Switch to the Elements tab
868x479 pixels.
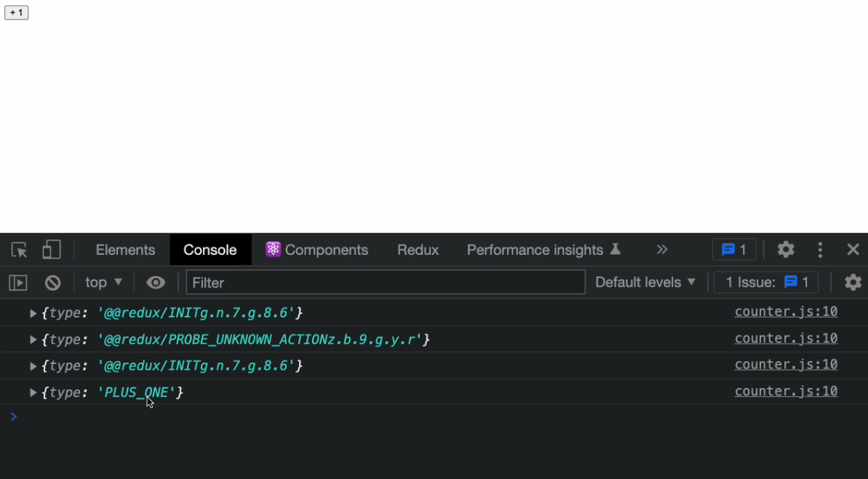125,250
